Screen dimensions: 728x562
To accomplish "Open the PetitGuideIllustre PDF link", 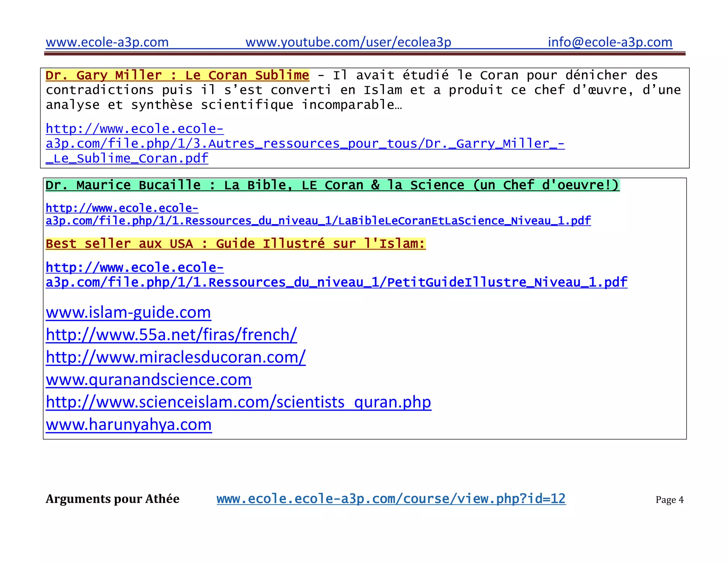I will 336,275.
